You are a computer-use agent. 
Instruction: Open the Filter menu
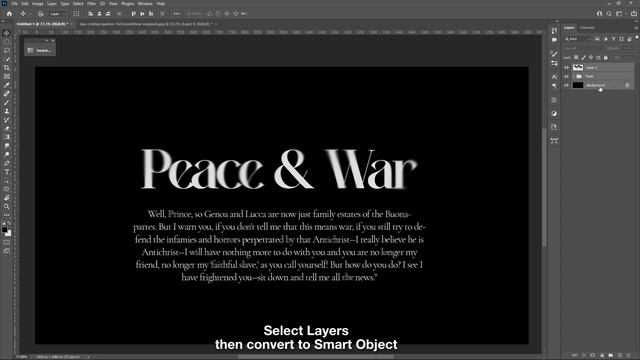[91, 4]
